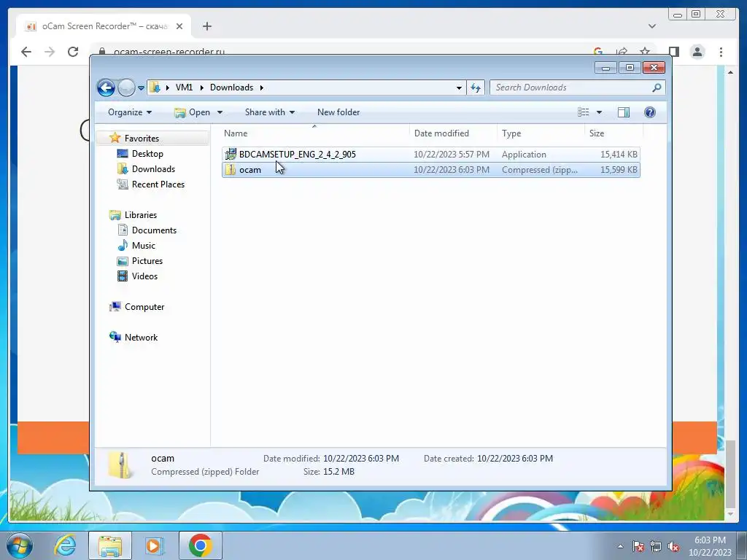Screen dimensions: 747x560
Task: Open the Pictures library
Action: click(147, 261)
